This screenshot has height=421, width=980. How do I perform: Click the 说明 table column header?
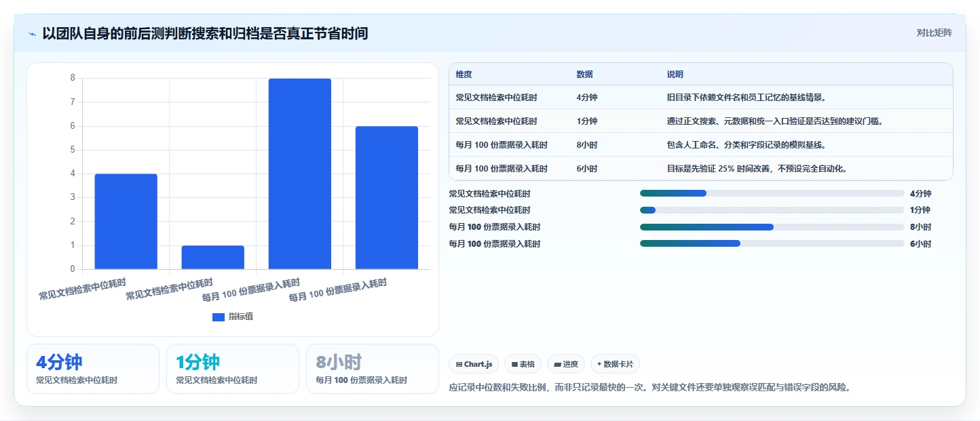(675, 75)
